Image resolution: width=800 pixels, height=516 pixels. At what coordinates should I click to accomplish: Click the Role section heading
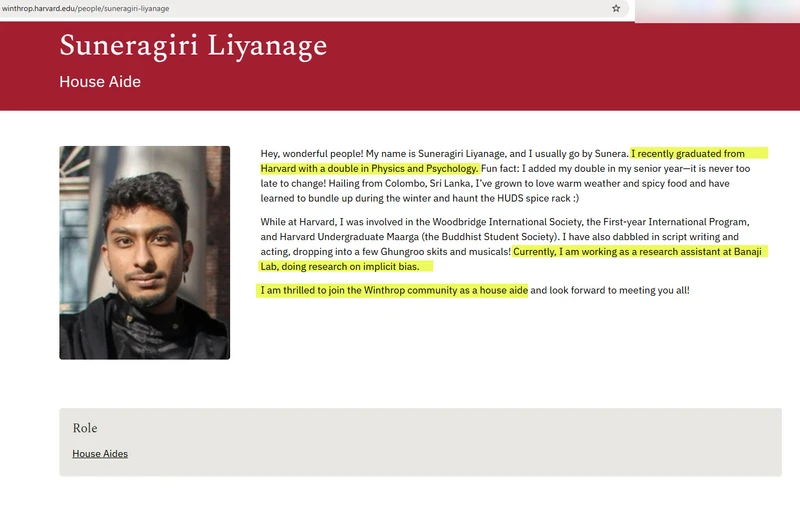click(85, 428)
